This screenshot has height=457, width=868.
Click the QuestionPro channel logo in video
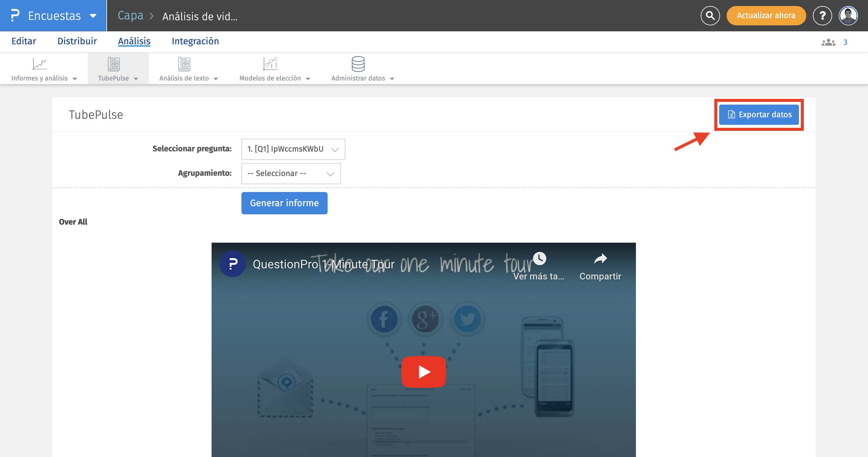pos(232,264)
